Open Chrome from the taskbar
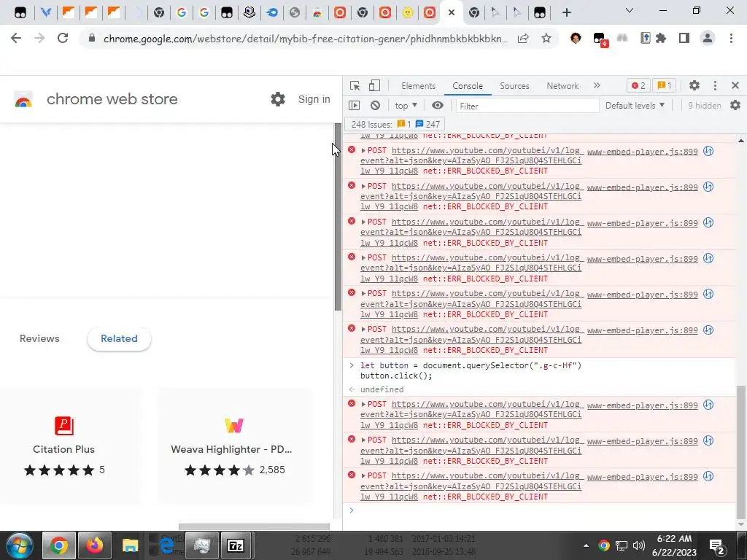This screenshot has width=747, height=560. [x=59, y=545]
